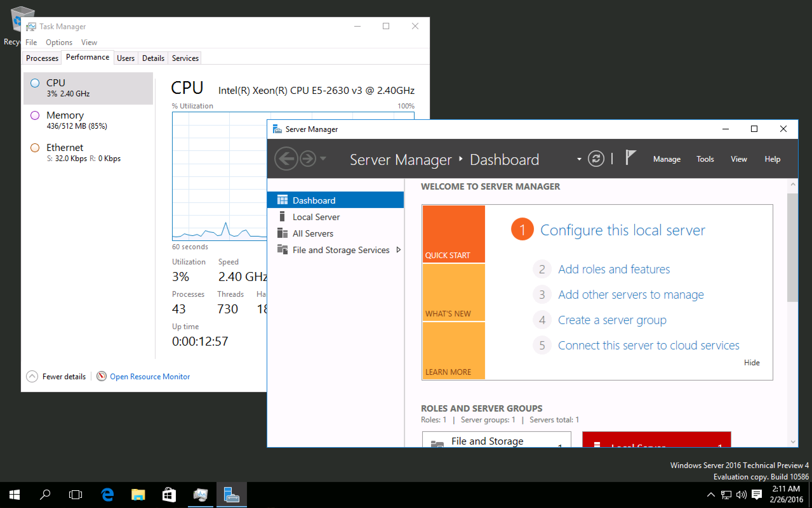Launch Microsoft Edge from the taskbar
The width and height of the screenshot is (812, 508).
(107, 494)
